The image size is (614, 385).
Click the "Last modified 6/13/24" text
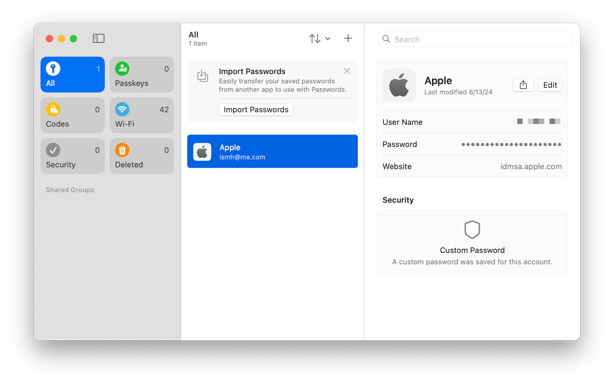tap(458, 92)
